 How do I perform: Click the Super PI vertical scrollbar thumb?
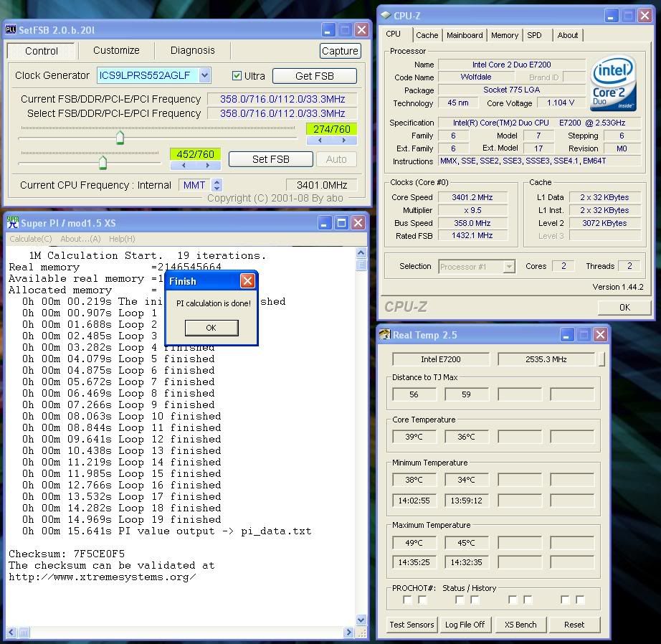pyautogui.click(x=361, y=265)
